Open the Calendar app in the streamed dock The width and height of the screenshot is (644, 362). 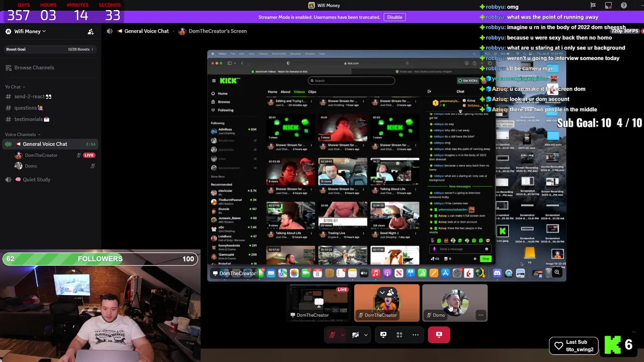click(317, 273)
